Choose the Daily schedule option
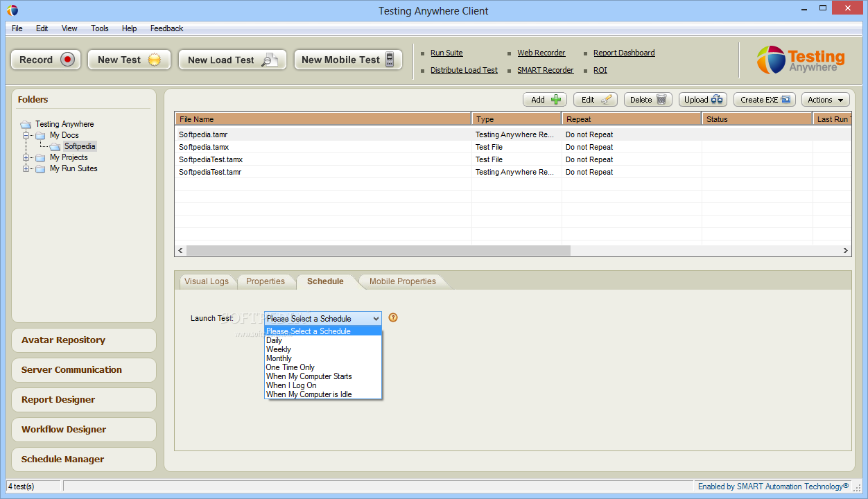Viewport: 868px width, 499px height. pos(323,340)
